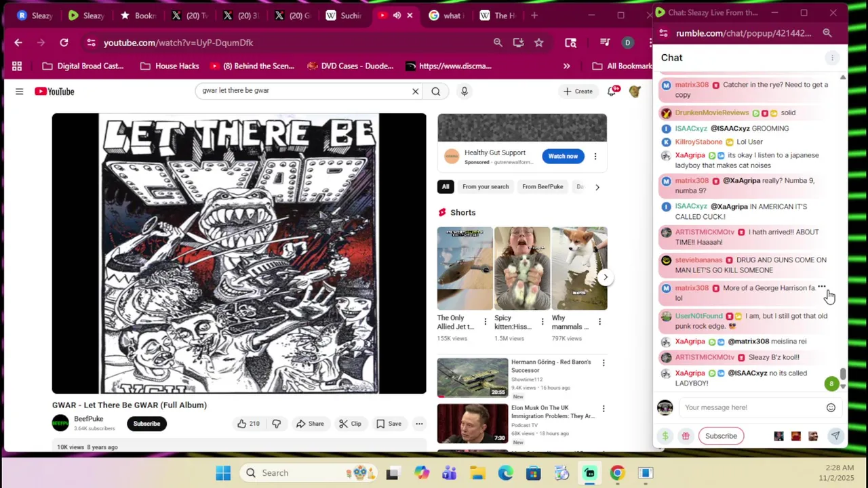
Task: Clear the YouTube search box text
Action: 416,91
